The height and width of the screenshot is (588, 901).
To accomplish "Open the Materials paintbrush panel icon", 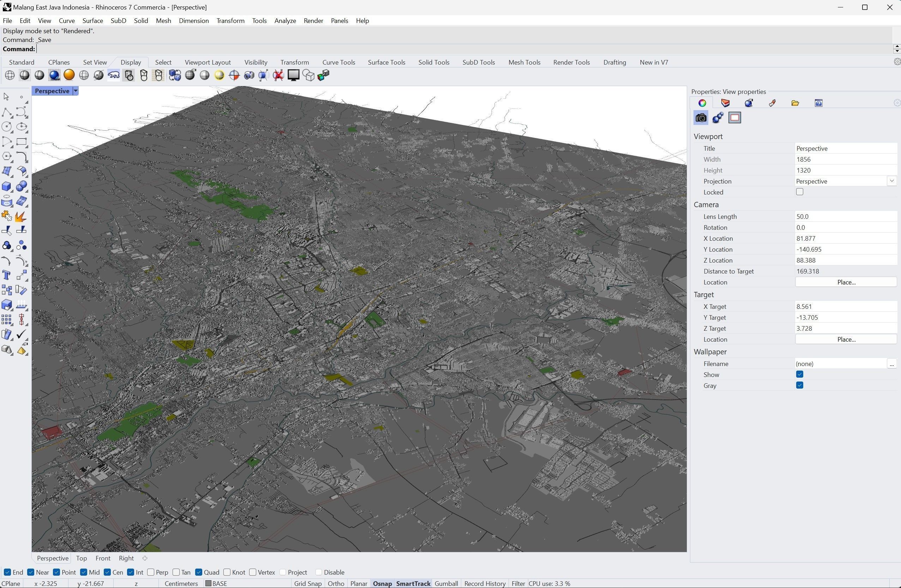I will (772, 103).
